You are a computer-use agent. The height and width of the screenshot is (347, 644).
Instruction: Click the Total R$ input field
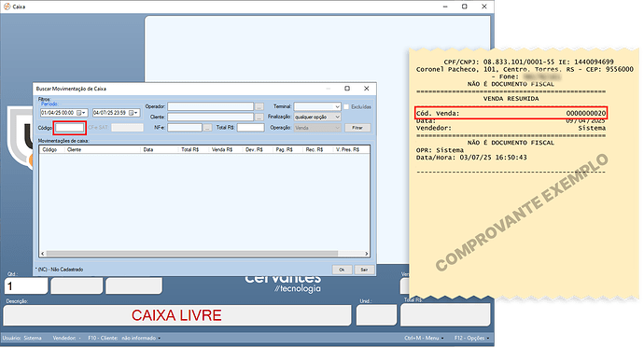pyautogui.click(x=250, y=128)
